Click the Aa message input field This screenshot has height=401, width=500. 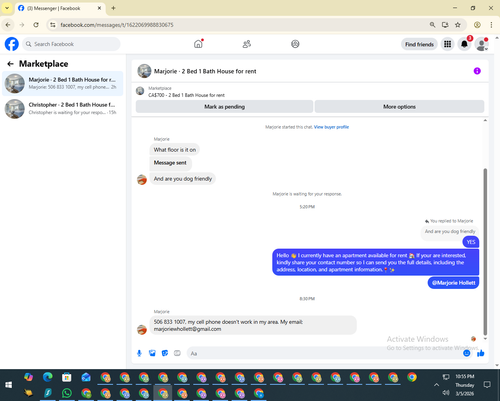coord(325,353)
